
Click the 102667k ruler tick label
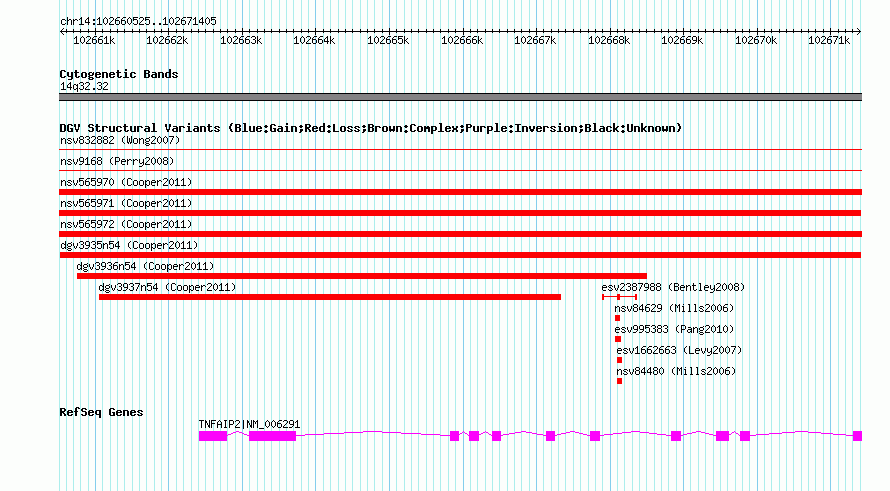535,40
